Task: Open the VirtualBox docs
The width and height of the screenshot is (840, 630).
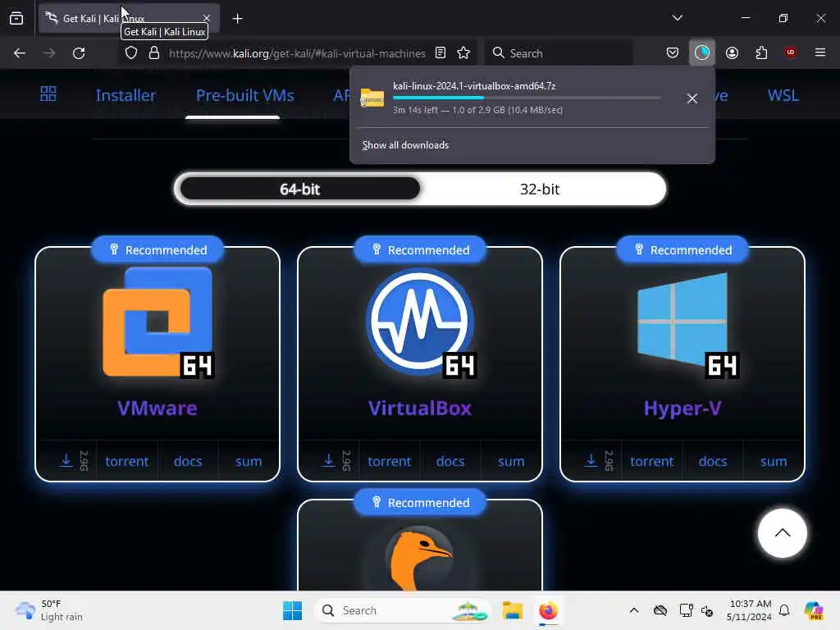Action: [450, 461]
